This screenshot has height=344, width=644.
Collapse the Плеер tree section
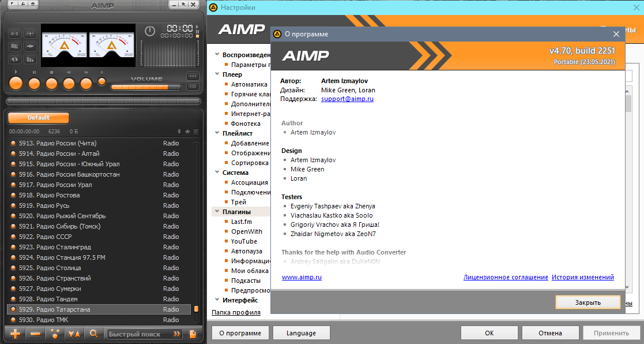[217, 74]
